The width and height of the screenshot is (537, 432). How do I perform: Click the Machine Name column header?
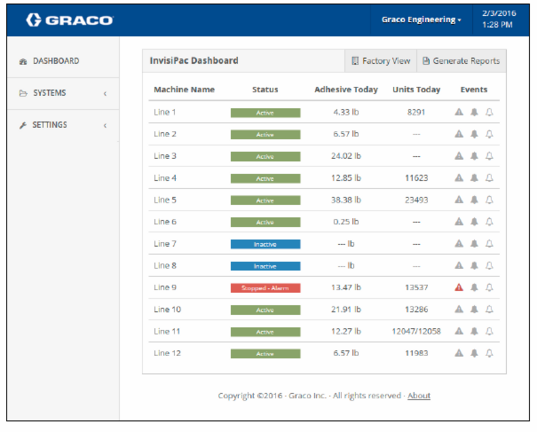[184, 89]
